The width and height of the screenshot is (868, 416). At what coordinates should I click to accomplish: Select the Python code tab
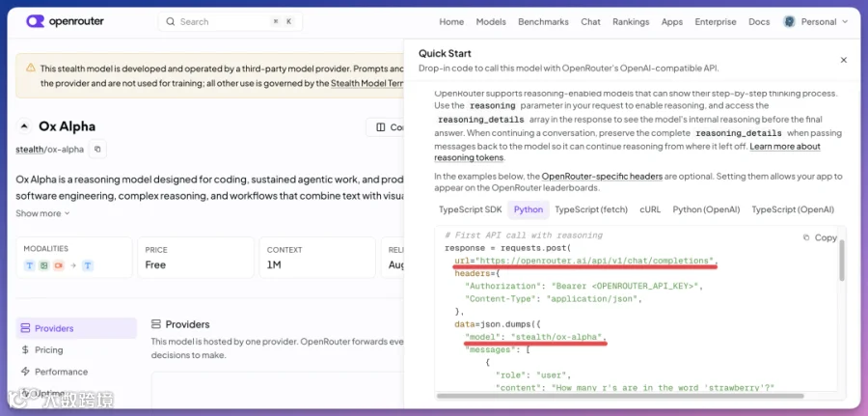coord(529,209)
